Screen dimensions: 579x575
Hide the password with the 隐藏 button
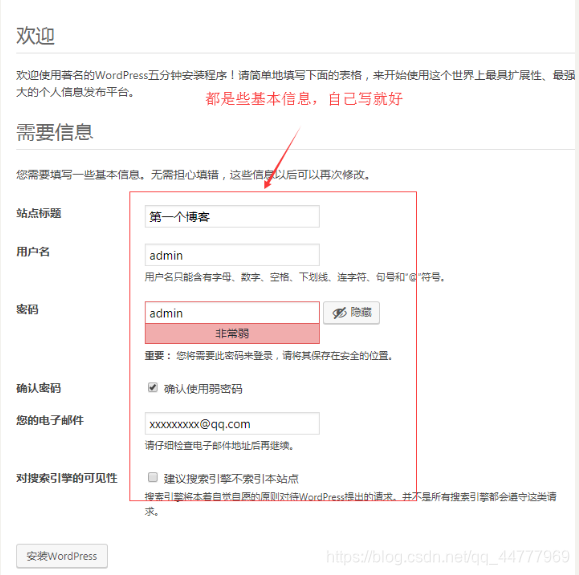[351, 313]
